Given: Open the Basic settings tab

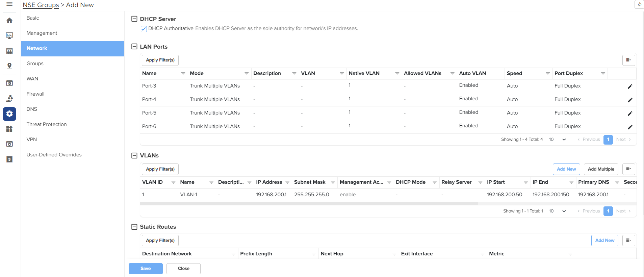Looking at the screenshot, I should (x=73, y=18).
